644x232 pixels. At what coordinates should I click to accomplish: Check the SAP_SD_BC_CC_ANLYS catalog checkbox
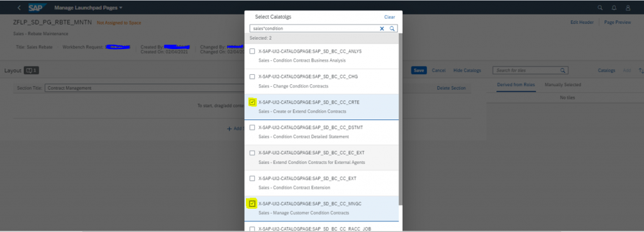point(252,52)
